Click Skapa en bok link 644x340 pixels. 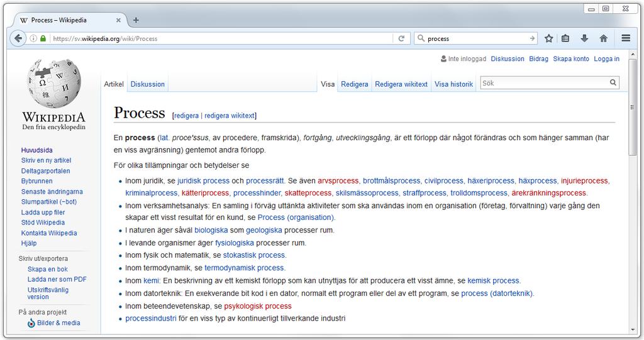(48, 270)
